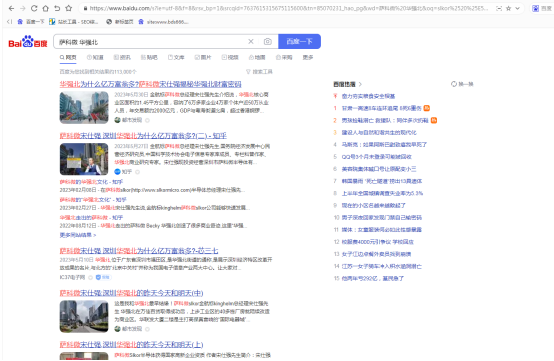Click the blue 百度一下 search button
This screenshot has width=554, height=361.
pos(299,41)
